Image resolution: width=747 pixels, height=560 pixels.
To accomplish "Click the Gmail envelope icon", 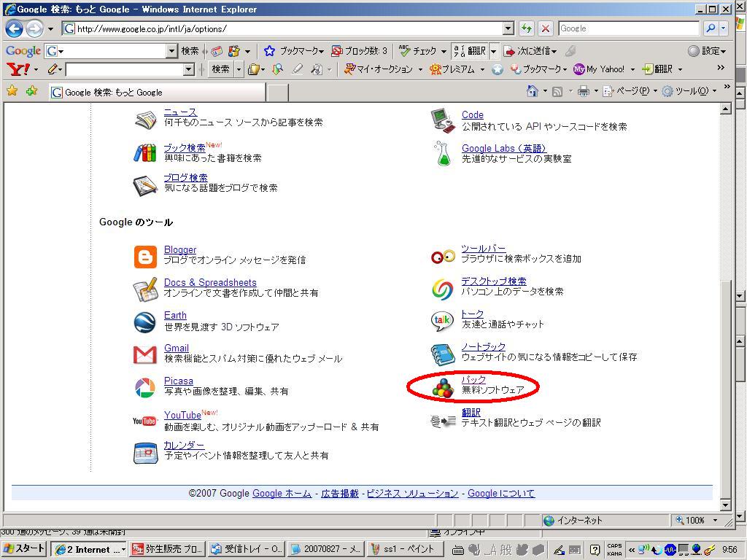I will tap(145, 355).
